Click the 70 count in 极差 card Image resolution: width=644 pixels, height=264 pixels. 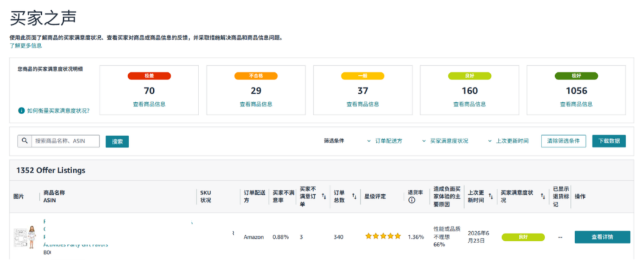pyautogui.click(x=149, y=91)
